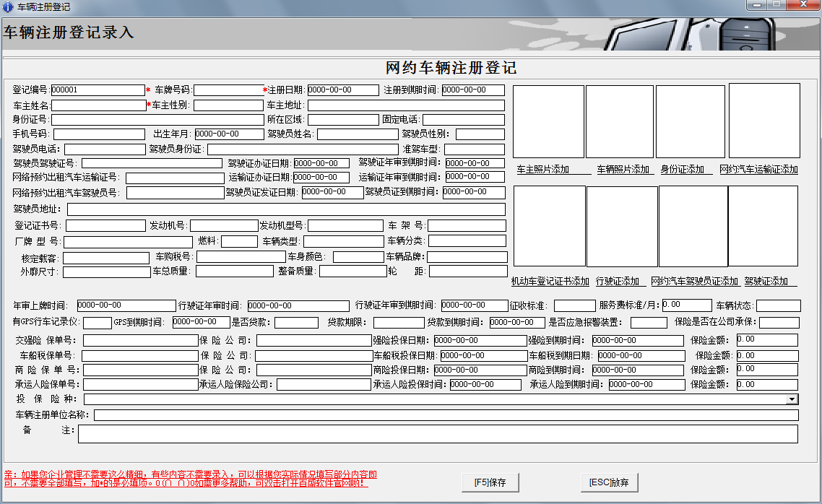Select the 身份证 photo box

[691, 121]
